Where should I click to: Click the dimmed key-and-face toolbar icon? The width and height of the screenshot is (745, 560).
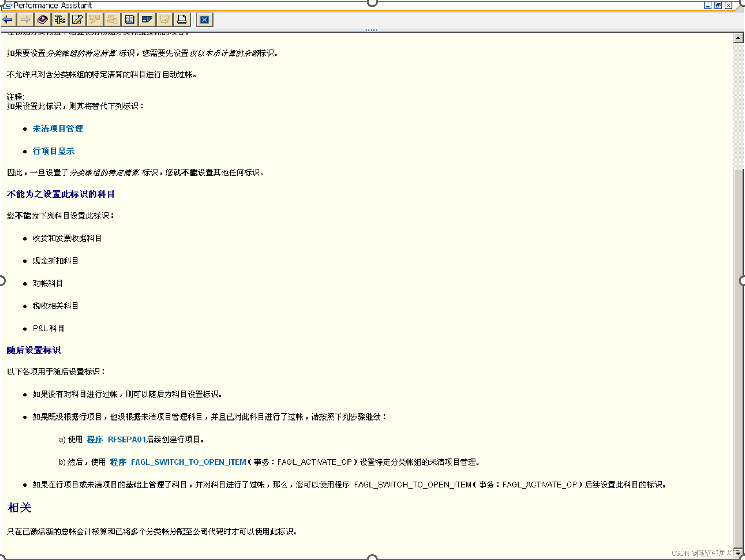click(112, 20)
